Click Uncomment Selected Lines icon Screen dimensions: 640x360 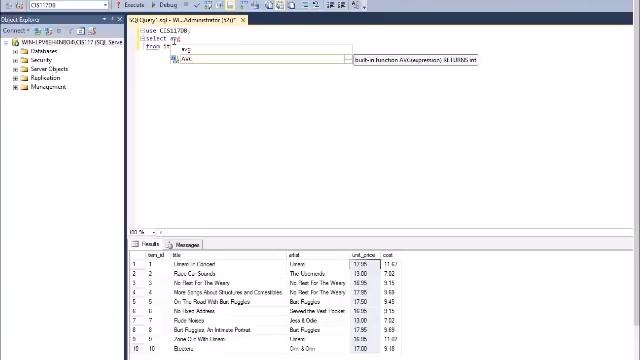coord(316,5)
